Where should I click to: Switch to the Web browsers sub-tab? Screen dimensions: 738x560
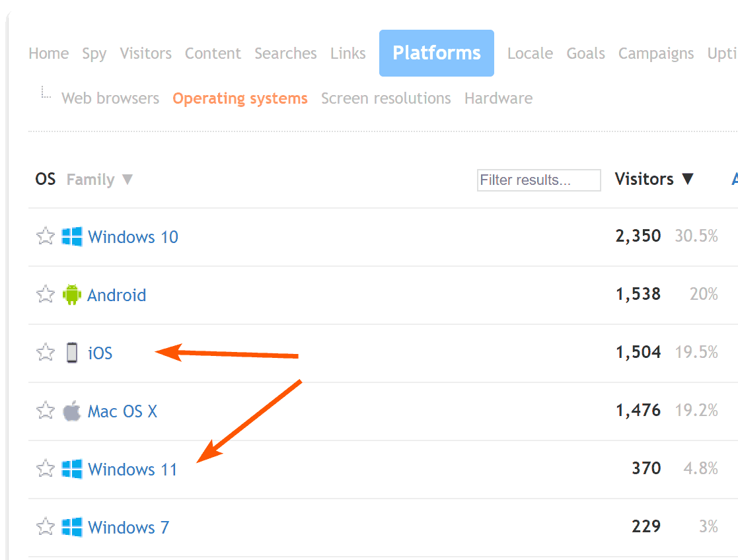pyautogui.click(x=110, y=98)
